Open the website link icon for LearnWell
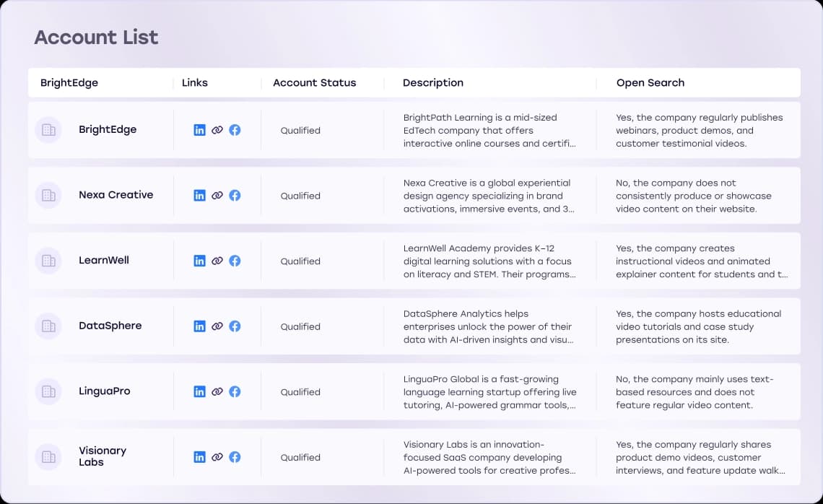823x504 pixels. [217, 261]
